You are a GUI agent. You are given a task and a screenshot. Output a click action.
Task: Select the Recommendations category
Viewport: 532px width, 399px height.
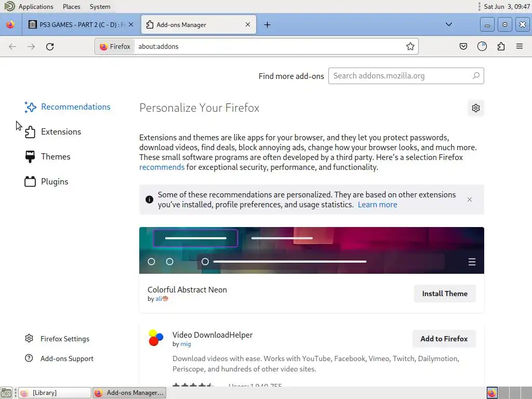(x=67, y=107)
